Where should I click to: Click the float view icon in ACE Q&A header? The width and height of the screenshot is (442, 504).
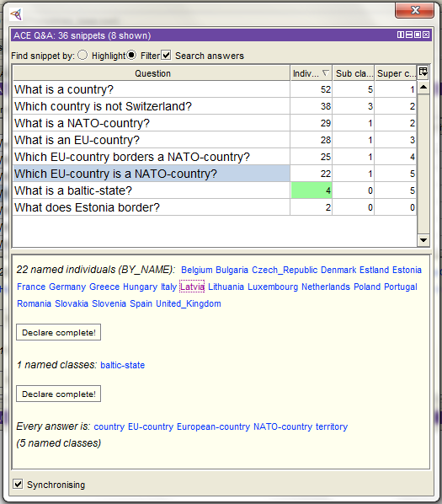point(418,35)
